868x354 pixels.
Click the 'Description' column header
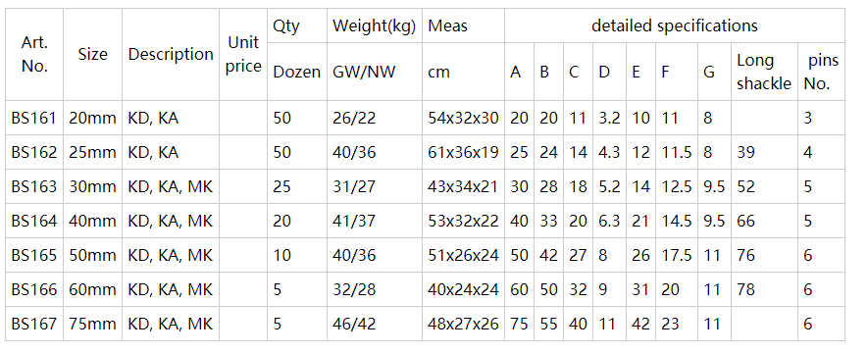click(x=171, y=54)
